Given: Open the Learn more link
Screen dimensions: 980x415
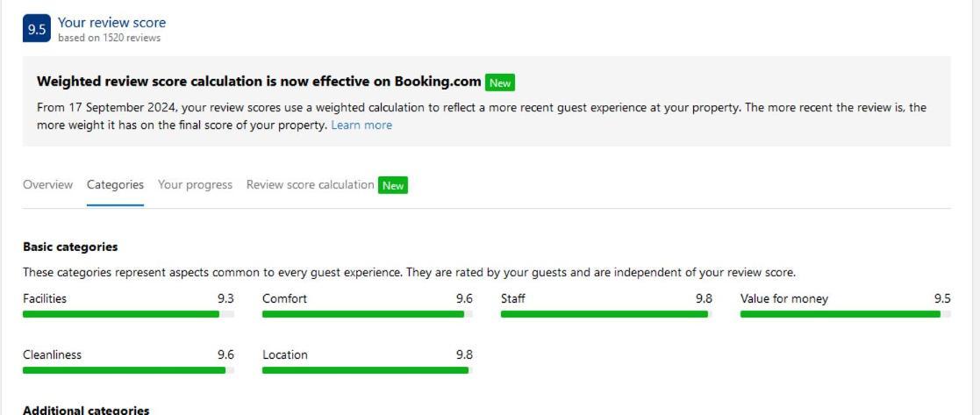Looking at the screenshot, I should pyautogui.click(x=361, y=125).
